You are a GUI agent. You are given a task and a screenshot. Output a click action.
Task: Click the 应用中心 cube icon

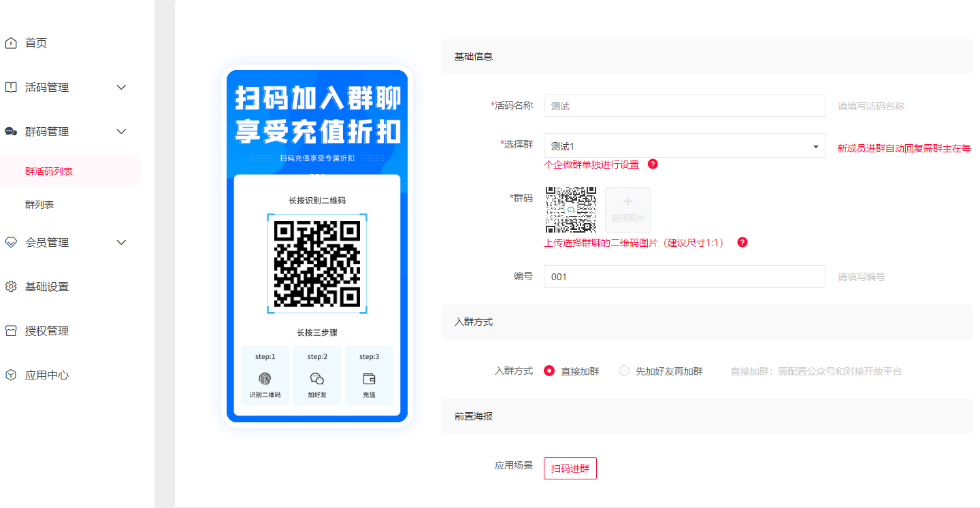11,375
